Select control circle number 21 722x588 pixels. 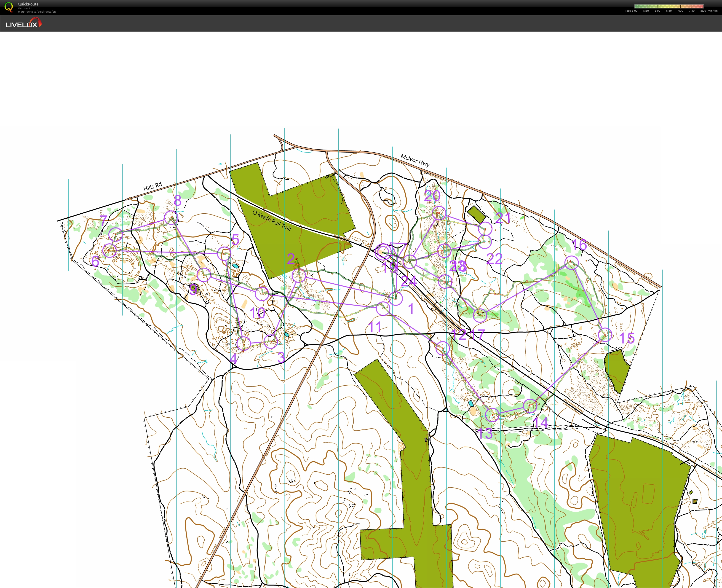pyautogui.click(x=485, y=229)
